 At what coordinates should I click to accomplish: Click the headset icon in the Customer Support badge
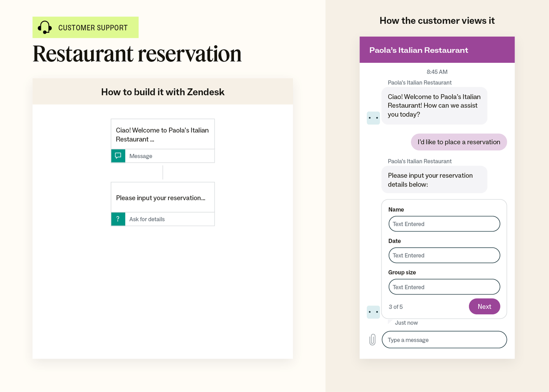(45, 28)
